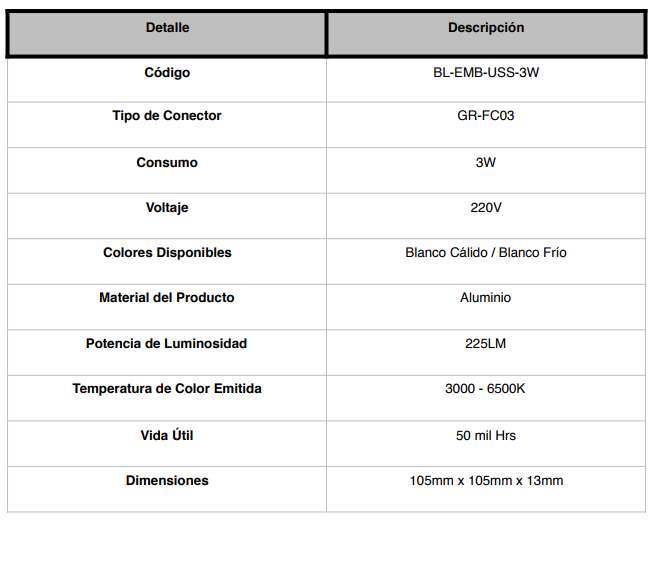The height and width of the screenshot is (566, 663).
Task: Click the Consumo row label
Action: (167, 163)
